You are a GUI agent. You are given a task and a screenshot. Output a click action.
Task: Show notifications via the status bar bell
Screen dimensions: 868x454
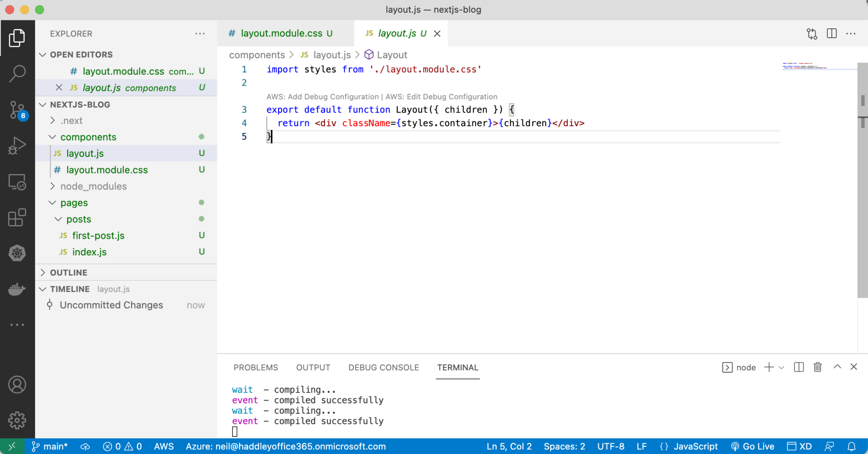[x=851, y=446]
